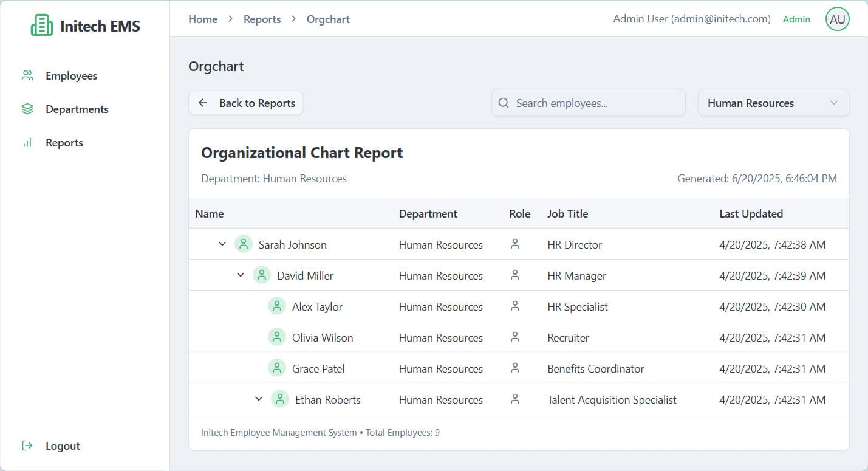Click Back to Reports button
This screenshot has width=868, height=471.
[x=246, y=103]
